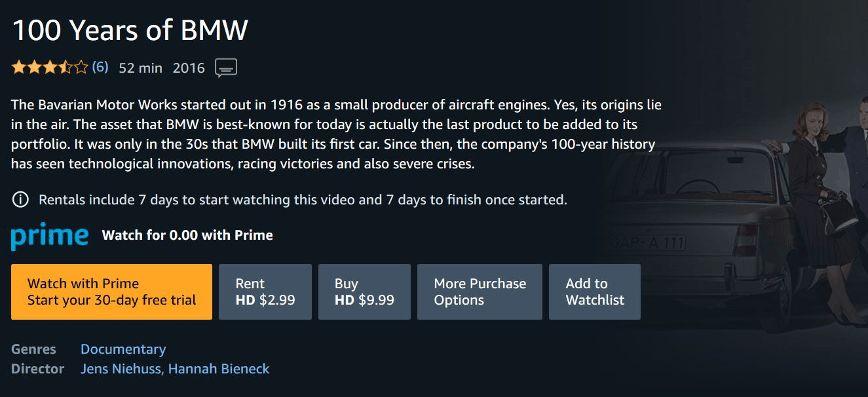Open More Purchase Options

tap(480, 292)
